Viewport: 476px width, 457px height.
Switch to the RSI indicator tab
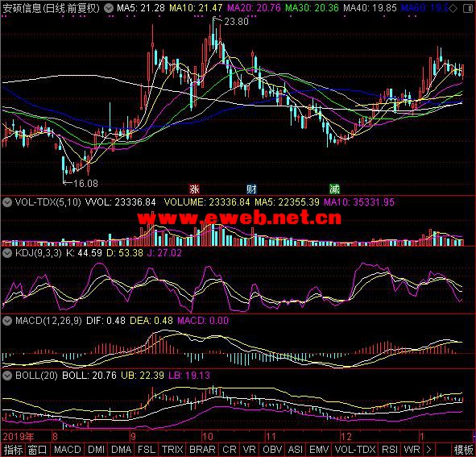(390, 450)
